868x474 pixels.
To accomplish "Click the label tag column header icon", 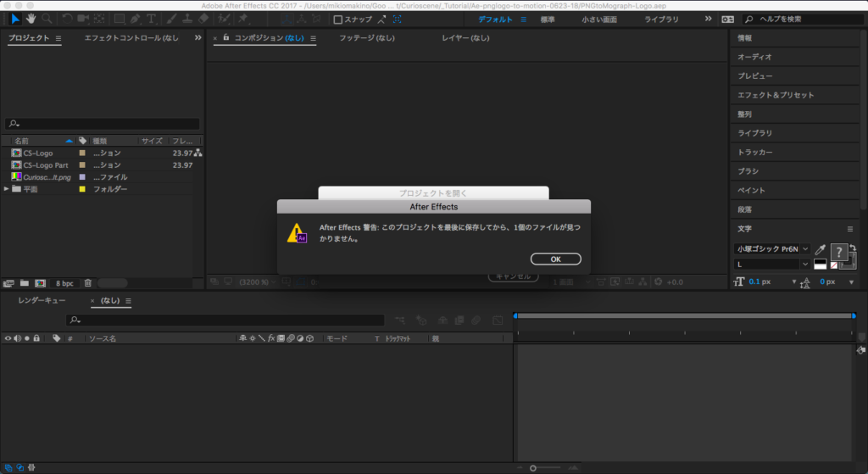I will point(82,141).
